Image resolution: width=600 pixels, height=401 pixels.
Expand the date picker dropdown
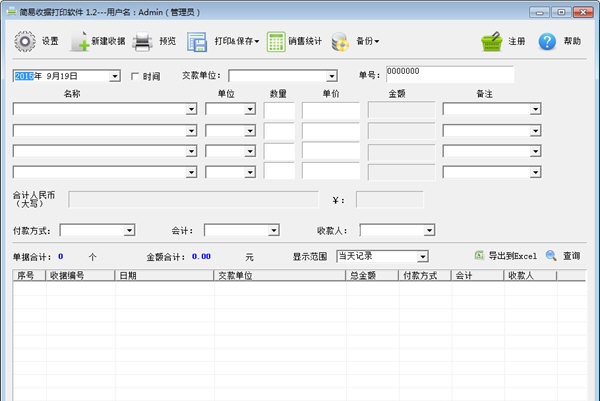tap(114, 76)
